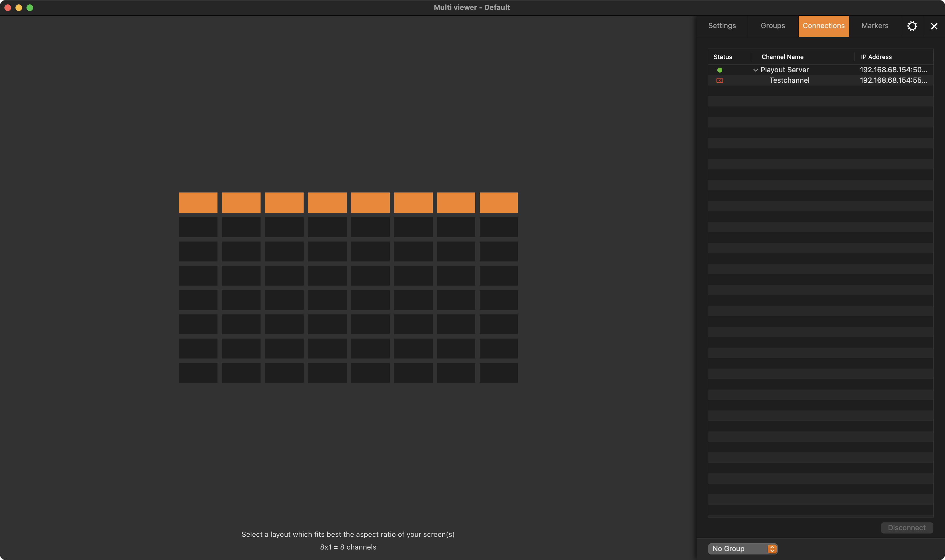Choose the 1x1 layout grid cell
The height and width of the screenshot is (560, 945).
click(198, 203)
